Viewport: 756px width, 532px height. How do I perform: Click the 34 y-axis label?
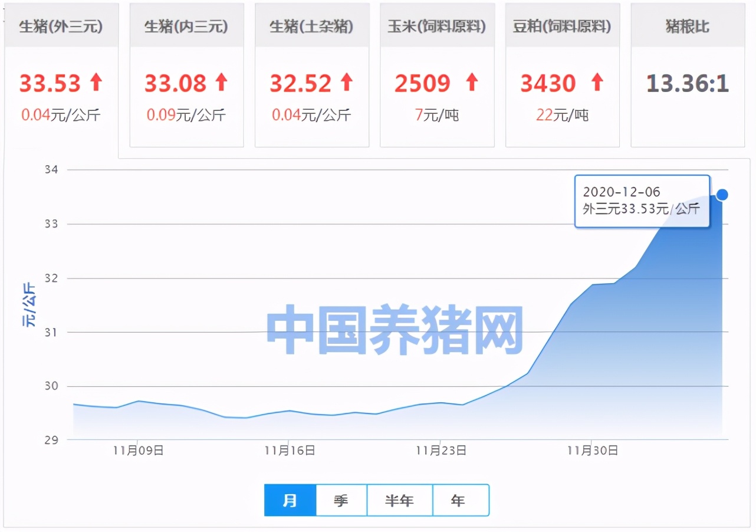tap(51, 170)
